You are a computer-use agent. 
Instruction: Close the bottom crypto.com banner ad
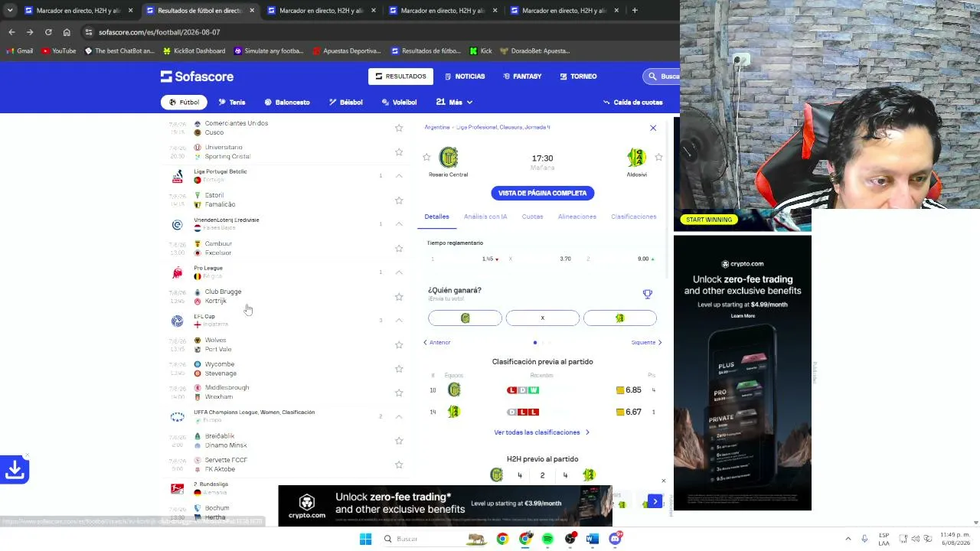(663, 481)
